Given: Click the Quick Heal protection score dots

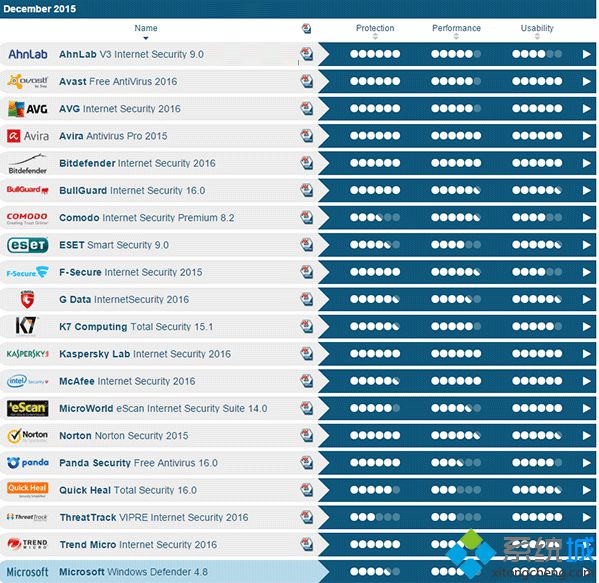Looking at the screenshot, I should [x=375, y=490].
